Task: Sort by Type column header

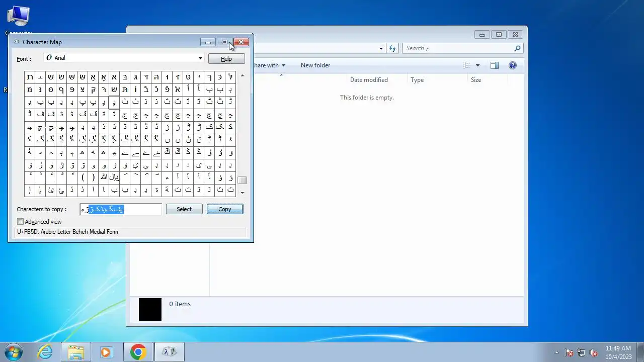Action: pyautogui.click(x=417, y=80)
